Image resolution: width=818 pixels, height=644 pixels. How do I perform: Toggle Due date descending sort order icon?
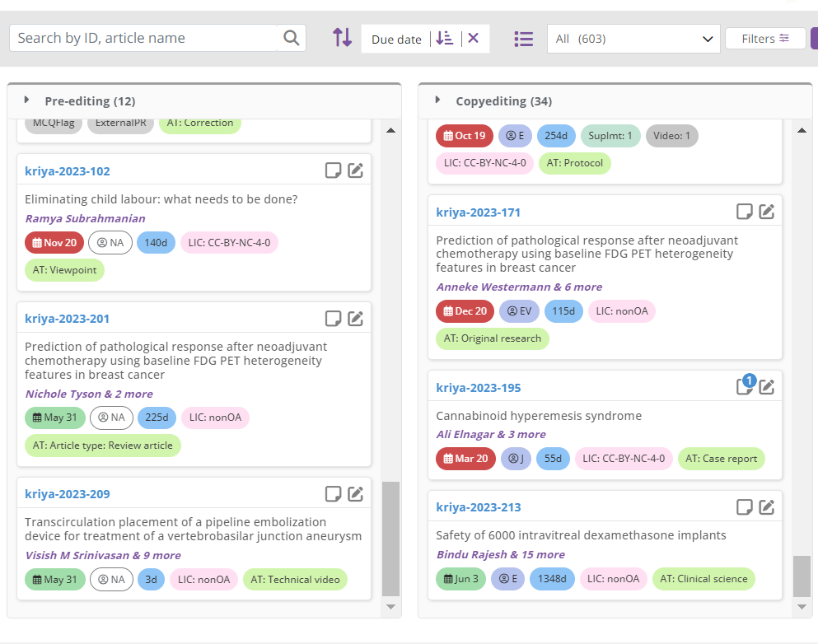(445, 38)
